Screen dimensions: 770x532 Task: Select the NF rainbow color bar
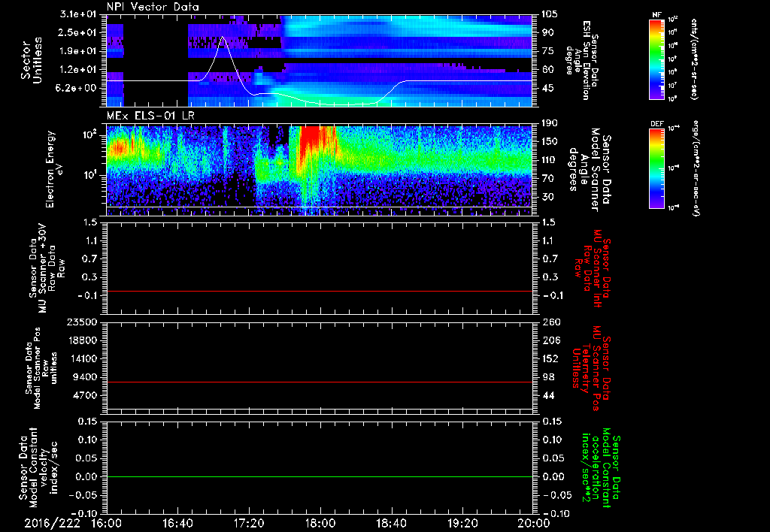pos(657,59)
